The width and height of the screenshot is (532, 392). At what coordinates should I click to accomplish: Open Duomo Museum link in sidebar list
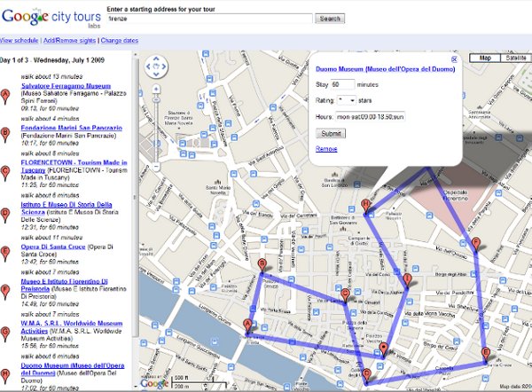click(x=73, y=369)
